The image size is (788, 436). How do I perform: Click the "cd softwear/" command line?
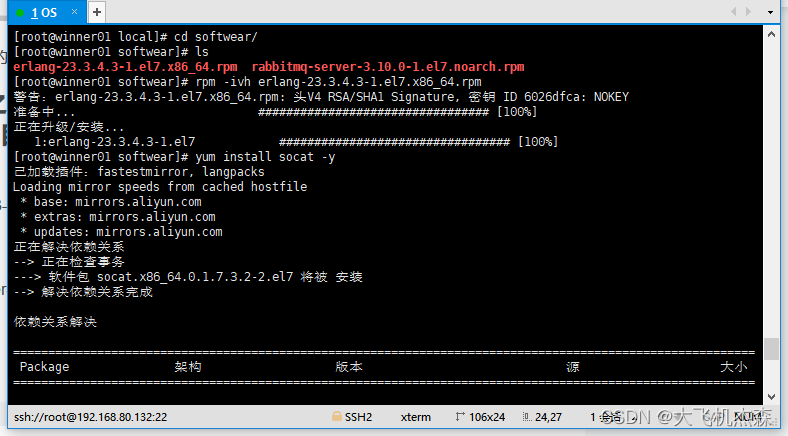(135, 37)
